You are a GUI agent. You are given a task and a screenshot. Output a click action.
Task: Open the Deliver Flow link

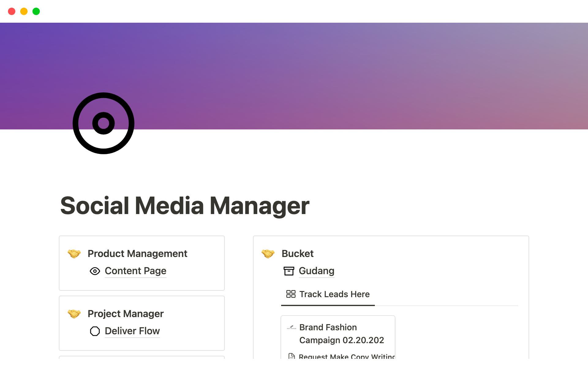(x=132, y=331)
